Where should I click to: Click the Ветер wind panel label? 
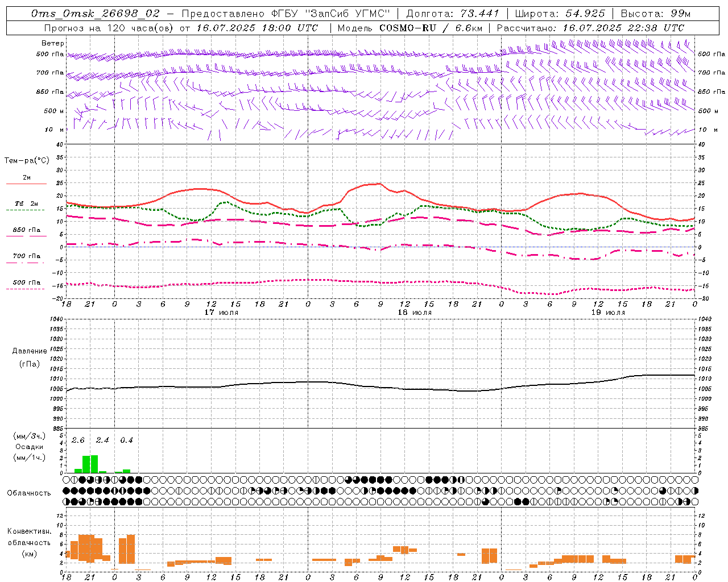[x=53, y=43]
